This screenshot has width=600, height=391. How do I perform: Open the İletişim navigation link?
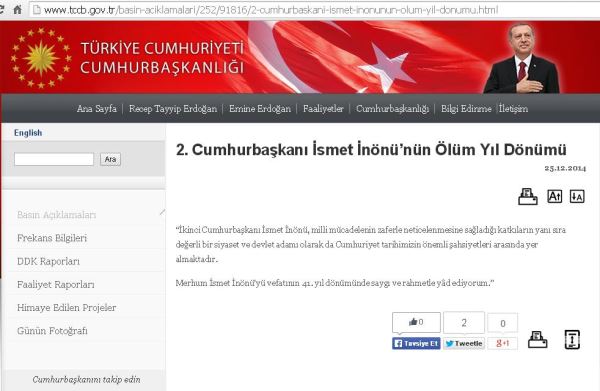[514, 109]
